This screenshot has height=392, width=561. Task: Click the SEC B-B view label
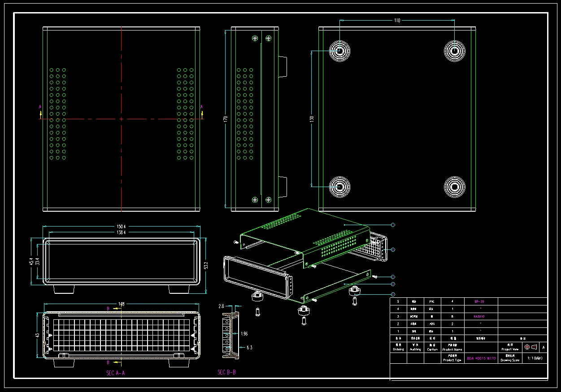coord(226,372)
